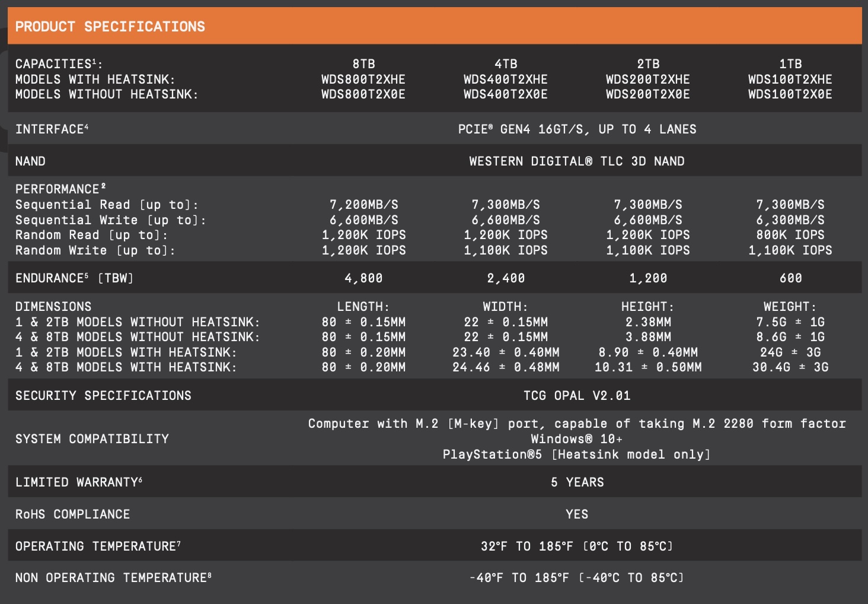Click the MODELS WITH HEATSINK label
868x604 pixels.
(x=95, y=80)
